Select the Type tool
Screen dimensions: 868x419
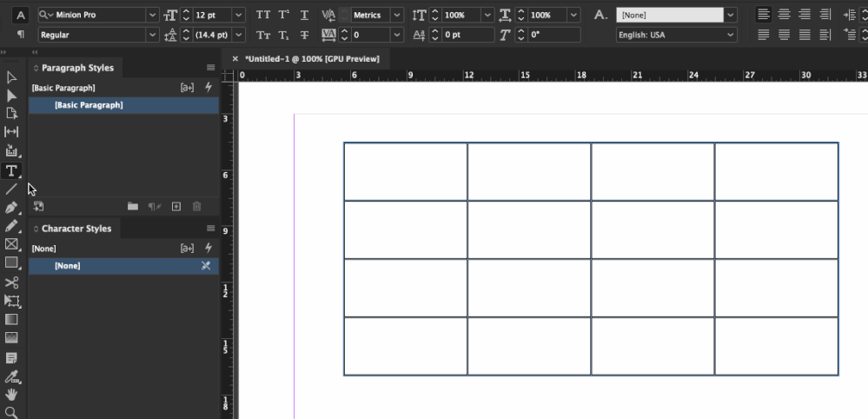pyautogui.click(x=11, y=171)
